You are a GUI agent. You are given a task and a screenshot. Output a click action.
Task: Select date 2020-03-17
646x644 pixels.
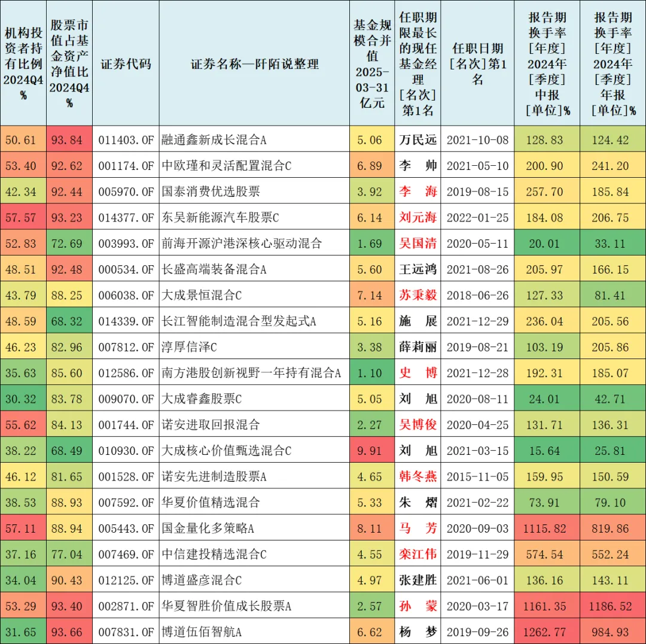(x=477, y=606)
